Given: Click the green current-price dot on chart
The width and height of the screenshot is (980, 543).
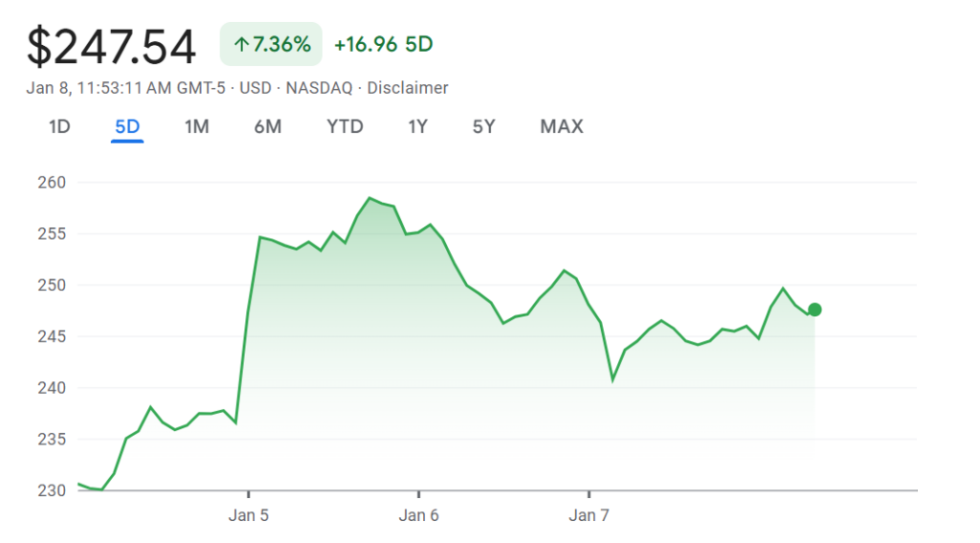Looking at the screenshot, I should point(814,309).
